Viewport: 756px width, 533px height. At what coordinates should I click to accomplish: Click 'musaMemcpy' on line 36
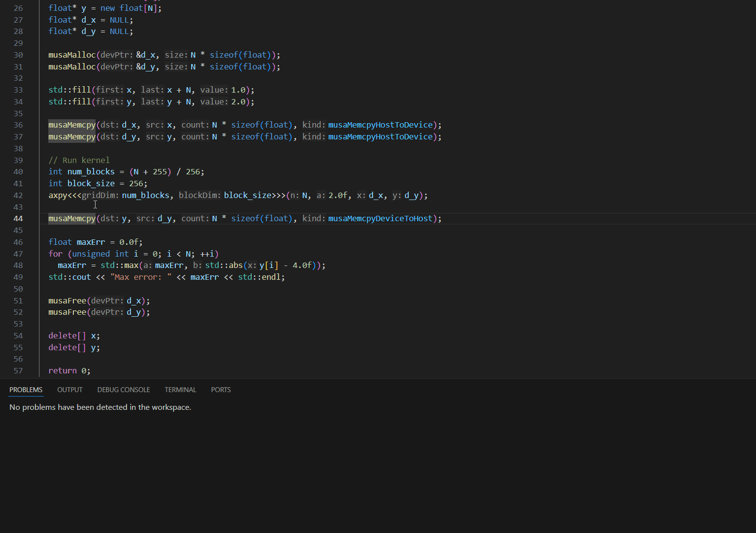(x=72, y=125)
